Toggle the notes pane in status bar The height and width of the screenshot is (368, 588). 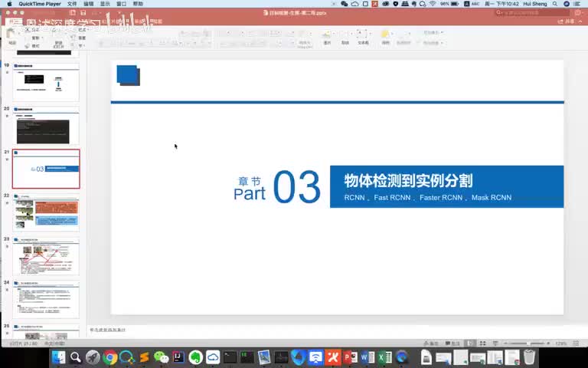click(431, 343)
